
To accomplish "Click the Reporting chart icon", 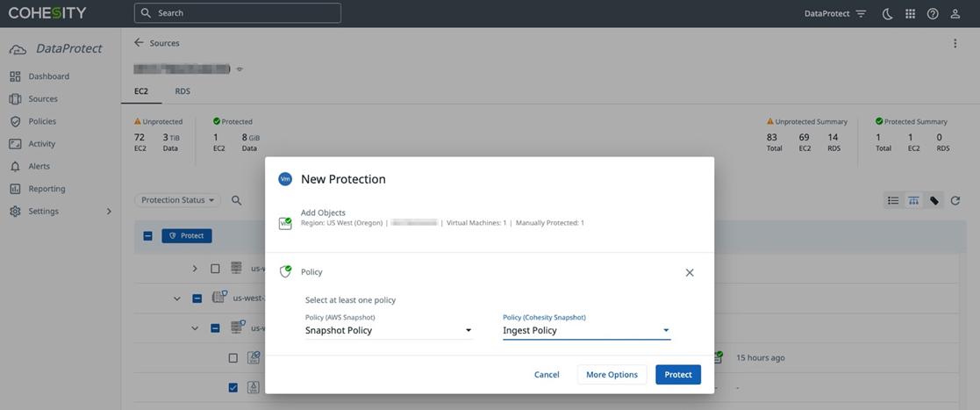I will pyautogui.click(x=16, y=189).
